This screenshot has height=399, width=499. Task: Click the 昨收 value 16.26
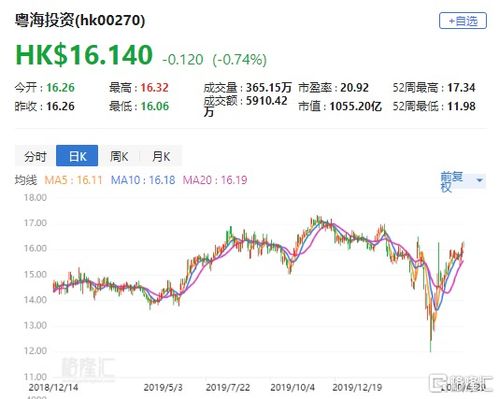click(60, 106)
